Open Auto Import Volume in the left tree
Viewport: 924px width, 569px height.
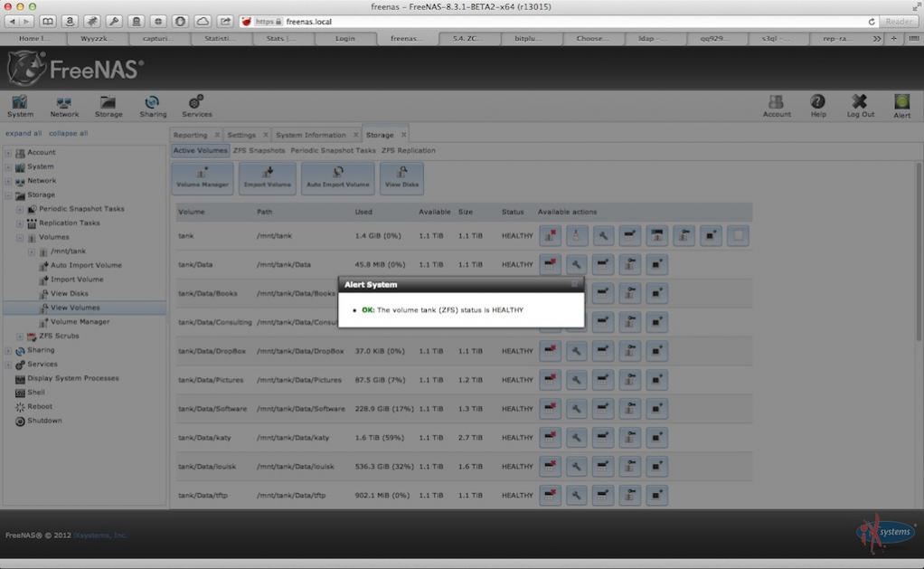[86, 265]
